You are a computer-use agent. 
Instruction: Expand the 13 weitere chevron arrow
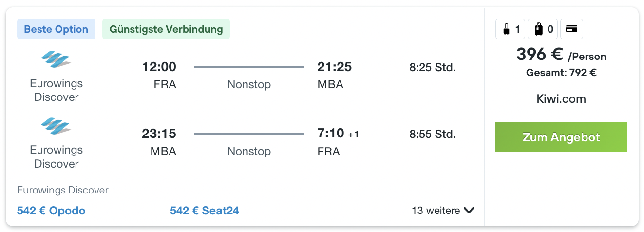click(x=469, y=211)
